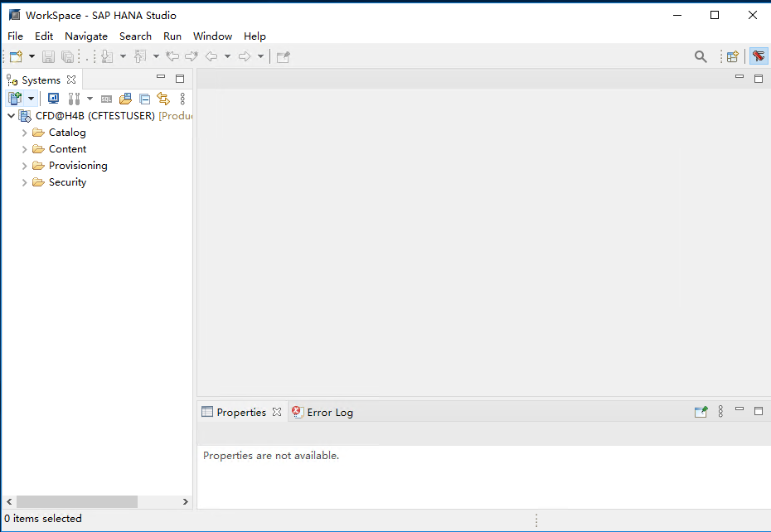Open the import folder icon in Systems toolbar
The image size is (771, 532).
pyautogui.click(x=124, y=98)
